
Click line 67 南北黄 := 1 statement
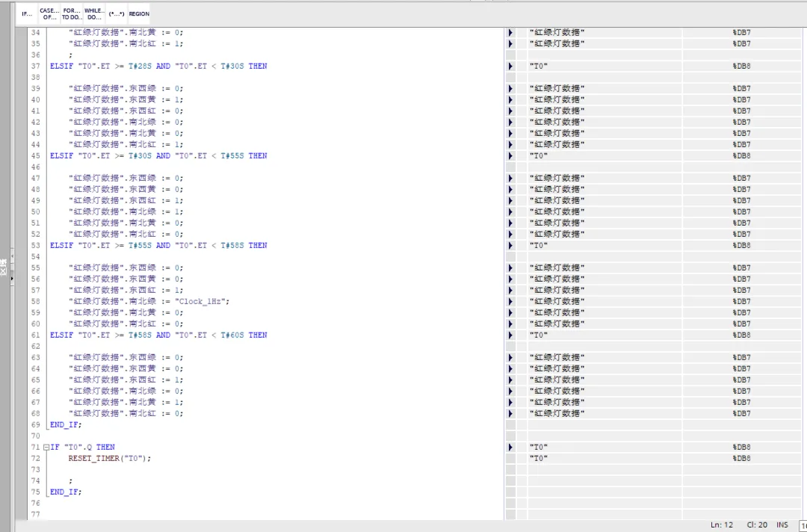point(126,402)
